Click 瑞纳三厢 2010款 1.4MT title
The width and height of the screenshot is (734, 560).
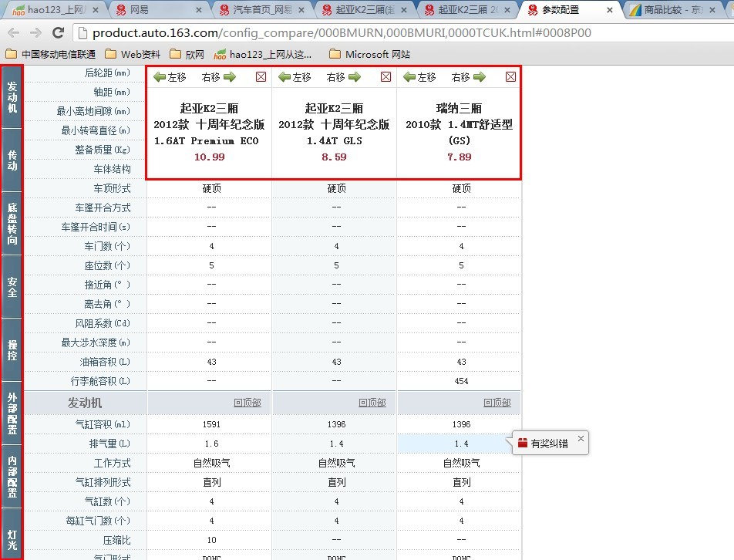[460, 124]
